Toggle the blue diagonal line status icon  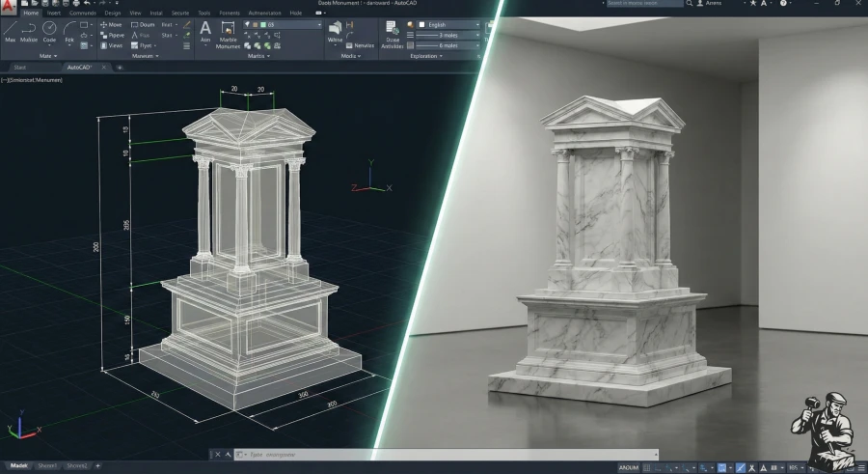click(x=741, y=468)
